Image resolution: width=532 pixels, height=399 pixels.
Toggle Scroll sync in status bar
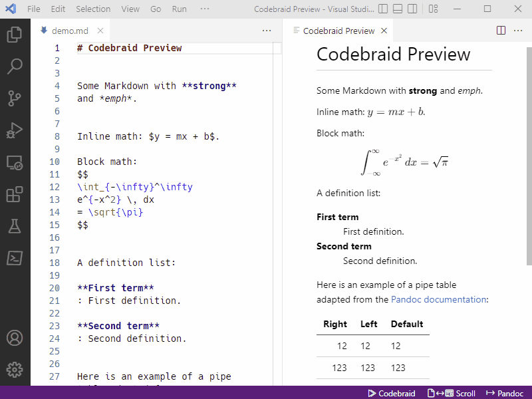click(452, 393)
